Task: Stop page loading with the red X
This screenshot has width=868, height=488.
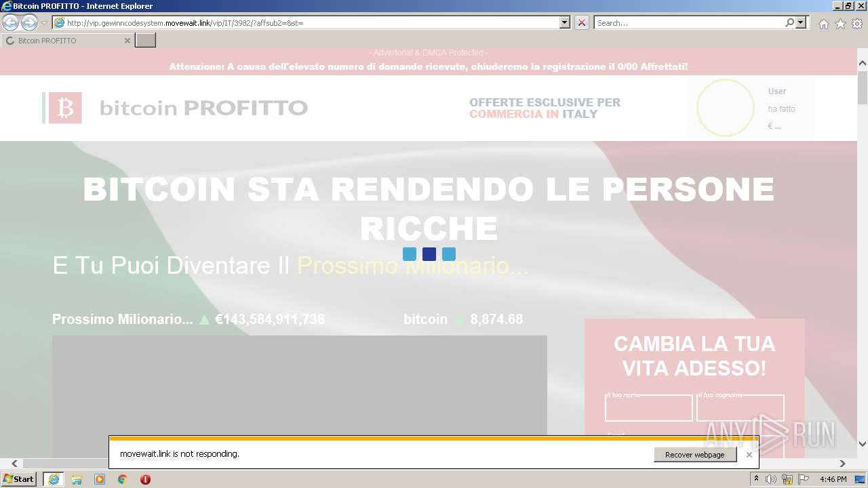Action: 582,23
